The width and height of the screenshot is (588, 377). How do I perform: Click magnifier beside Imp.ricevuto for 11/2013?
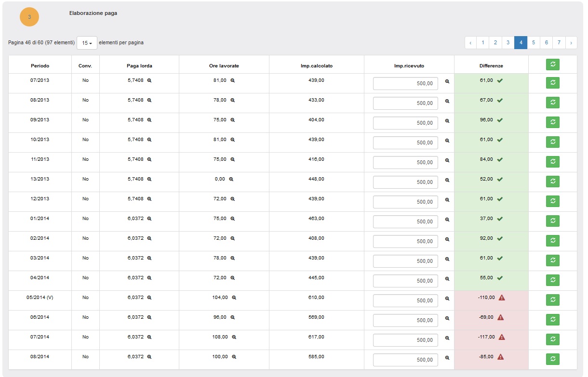(447, 160)
